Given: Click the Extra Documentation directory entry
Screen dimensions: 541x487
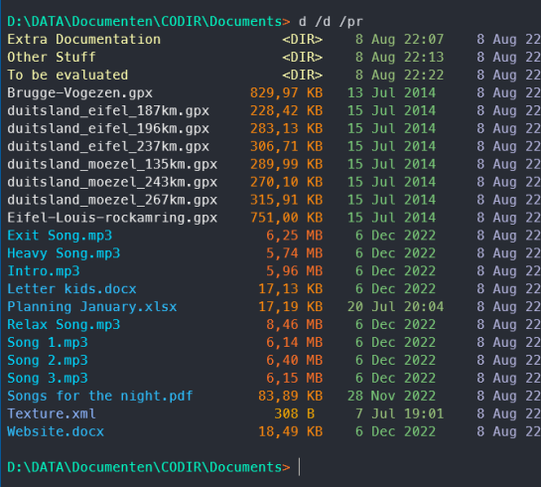Looking at the screenshot, I should [84, 39].
